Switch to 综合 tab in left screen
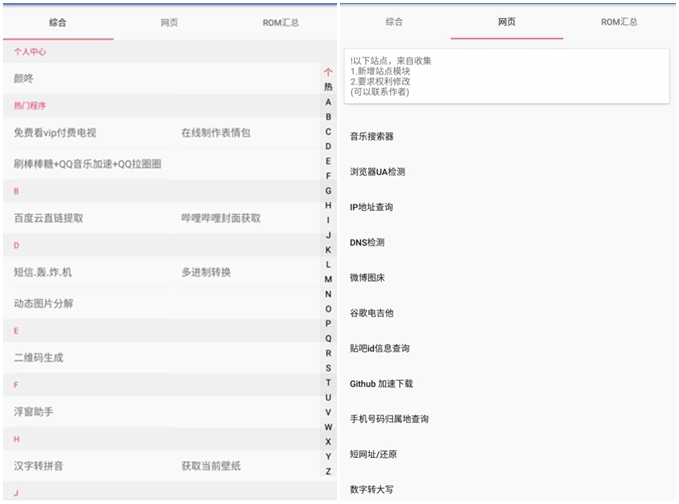 click(x=58, y=23)
